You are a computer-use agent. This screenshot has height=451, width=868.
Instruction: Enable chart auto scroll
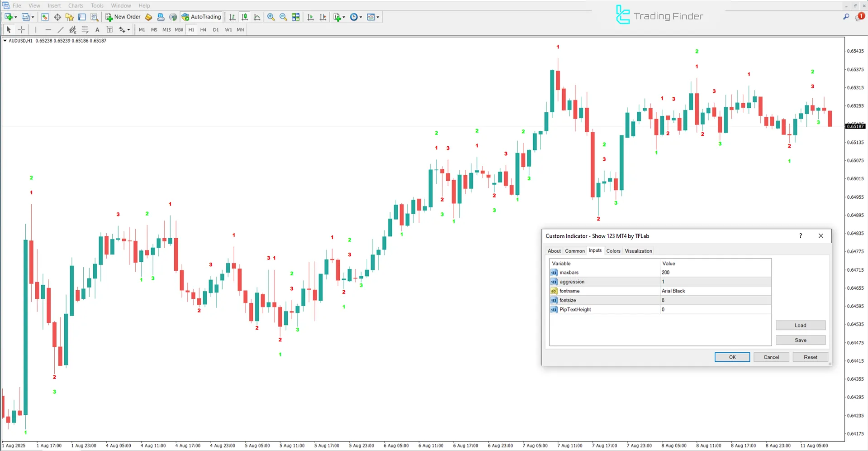click(x=310, y=17)
